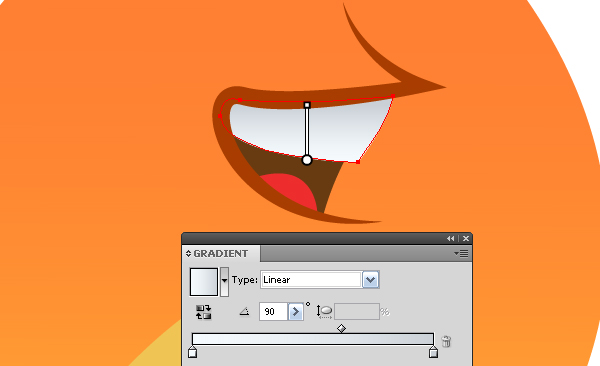Close the Gradient panel

[x=466, y=239]
